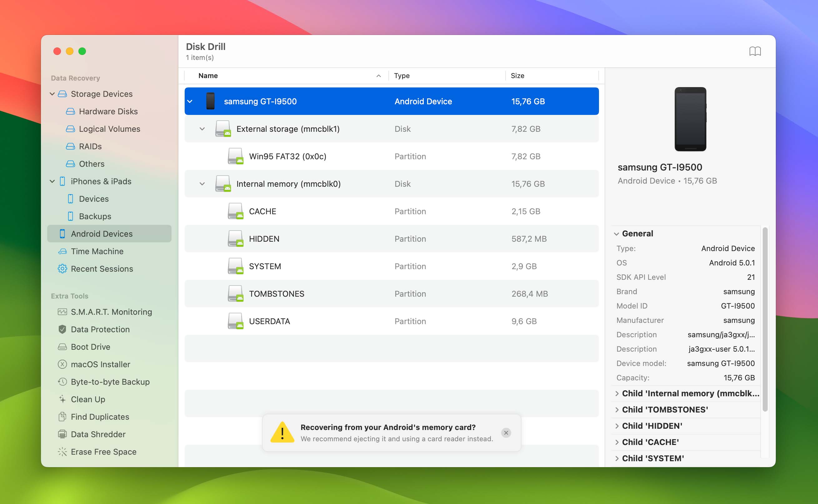This screenshot has height=504, width=818.
Task: Click the Erase Free Space icon
Action: 62,452
